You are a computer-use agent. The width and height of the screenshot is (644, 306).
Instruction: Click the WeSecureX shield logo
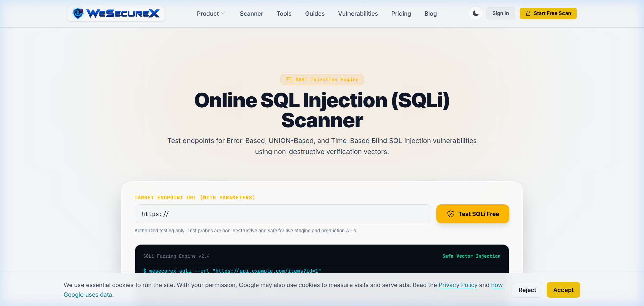(116, 13)
